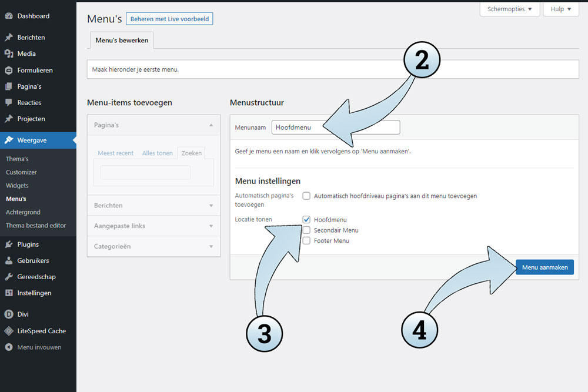This screenshot has width=588, height=392.
Task: Uncheck the Hoofdmenu location checkbox
Action: (306, 220)
